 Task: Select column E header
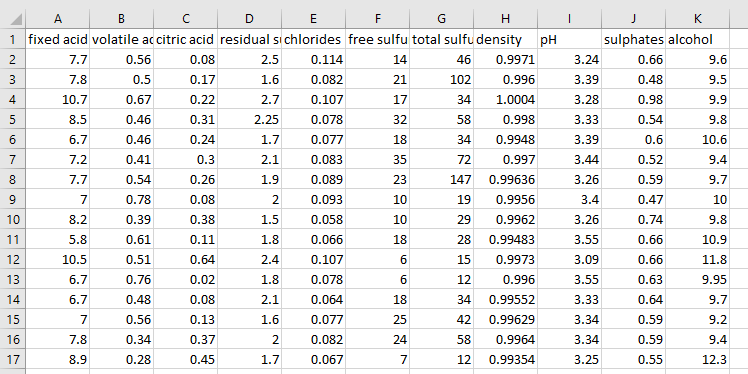[x=313, y=19]
